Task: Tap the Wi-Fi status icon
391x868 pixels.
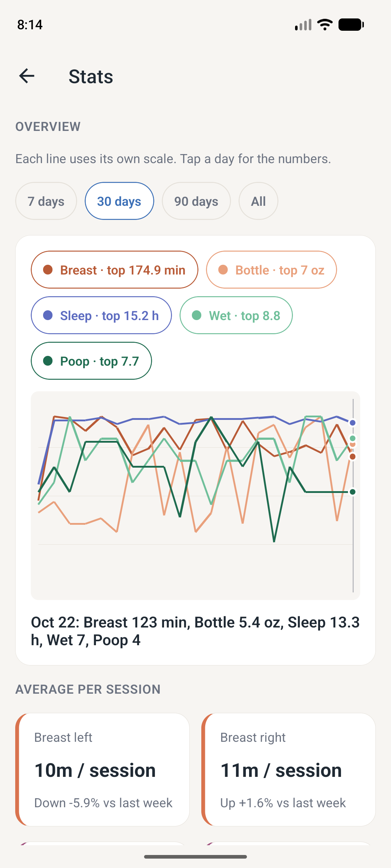Action: click(x=325, y=25)
